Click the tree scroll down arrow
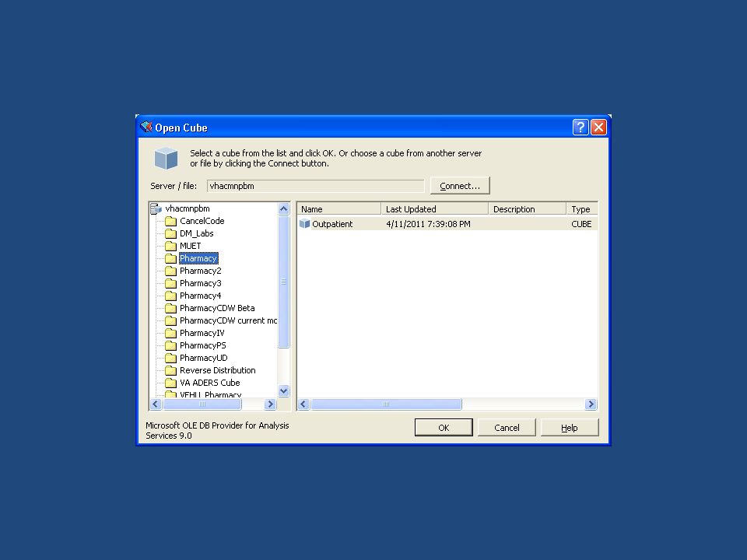This screenshot has width=747, height=560. (283, 391)
